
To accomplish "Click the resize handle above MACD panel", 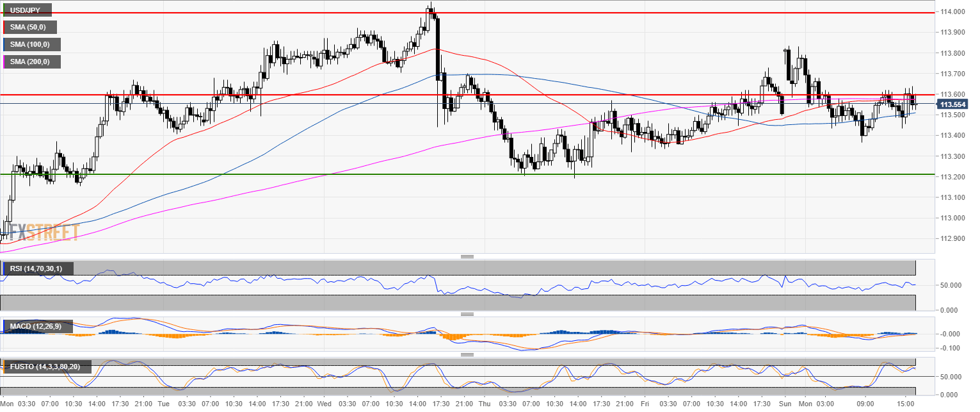I will tap(467, 315).
